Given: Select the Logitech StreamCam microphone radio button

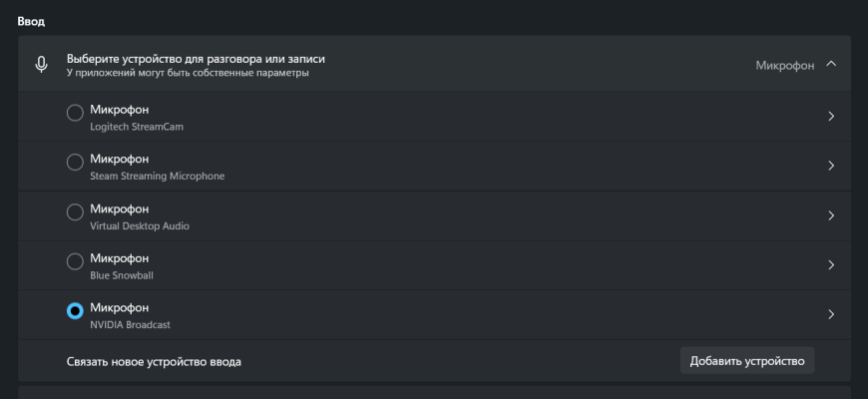Looking at the screenshot, I should pyautogui.click(x=75, y=114).
